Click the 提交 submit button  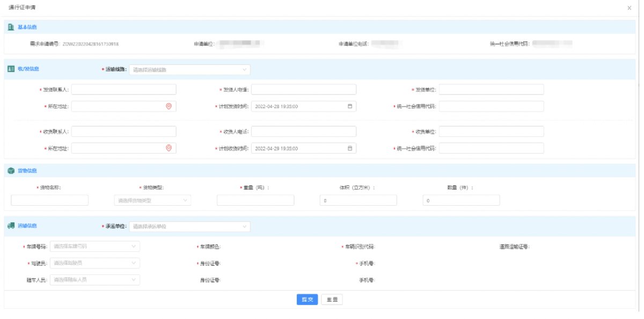pos(308,300)
